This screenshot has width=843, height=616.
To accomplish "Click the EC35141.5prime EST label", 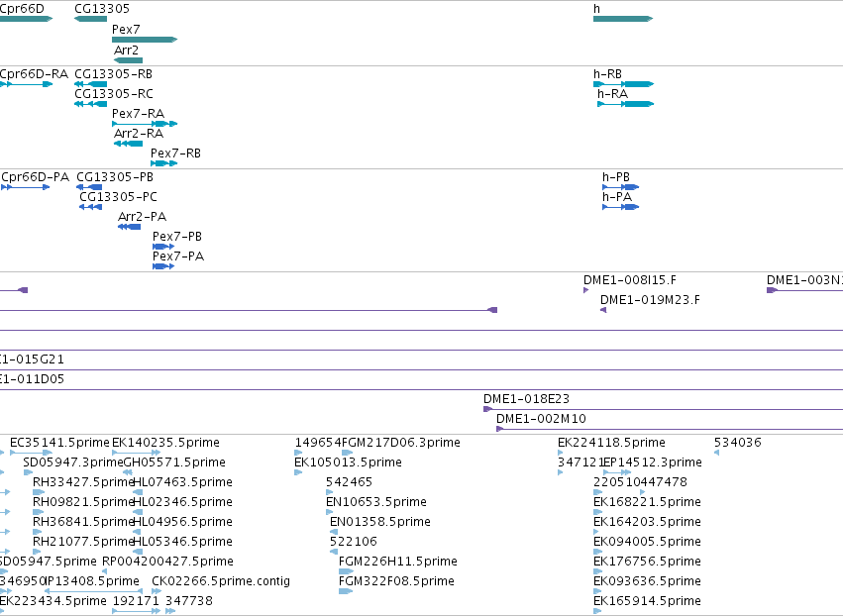I will coord(59,443).
